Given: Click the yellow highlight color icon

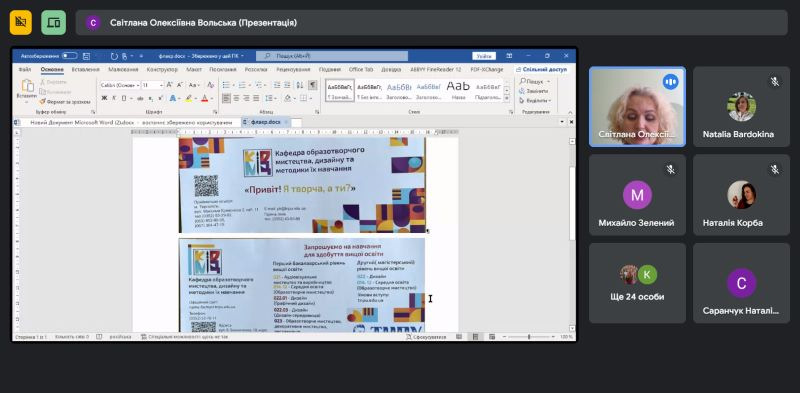Looking at the screenshot, I should point(188,98).
